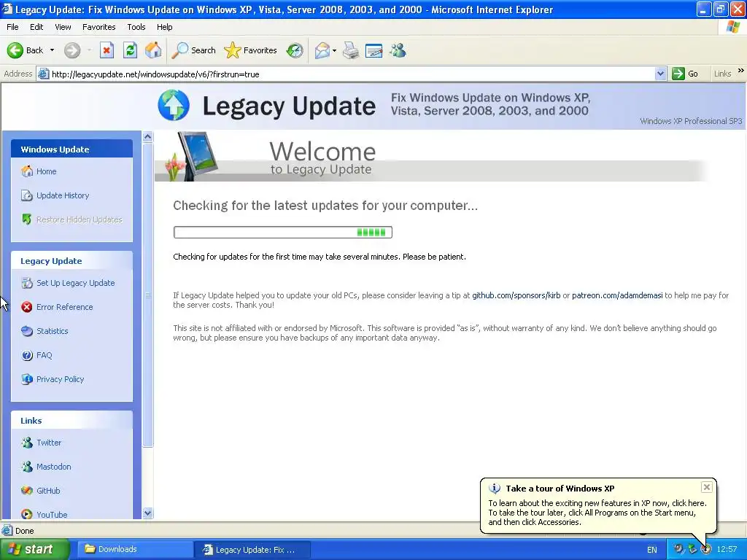The image size is (747, 560).
Task: Click the Error Reference red X icon
Action: tap(27, 307)
